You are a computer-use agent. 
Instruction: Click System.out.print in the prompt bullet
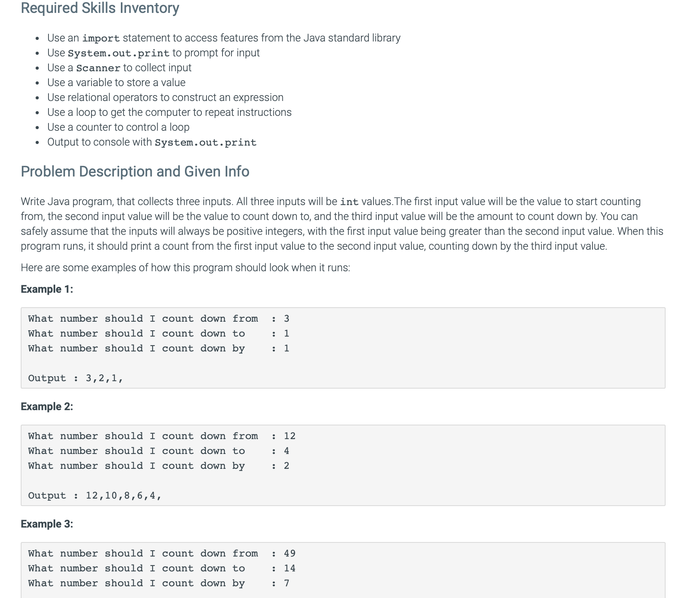click(x=118, y=53)
